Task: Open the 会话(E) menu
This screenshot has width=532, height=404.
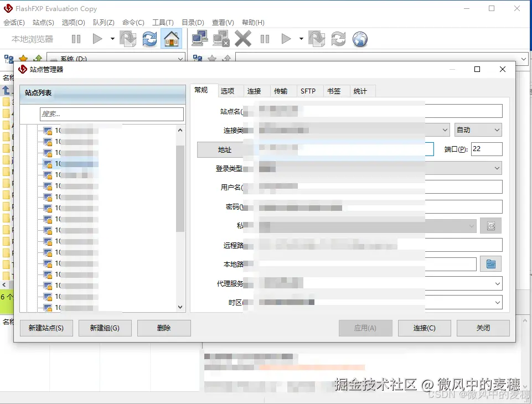Action: (x=14, y=22)
